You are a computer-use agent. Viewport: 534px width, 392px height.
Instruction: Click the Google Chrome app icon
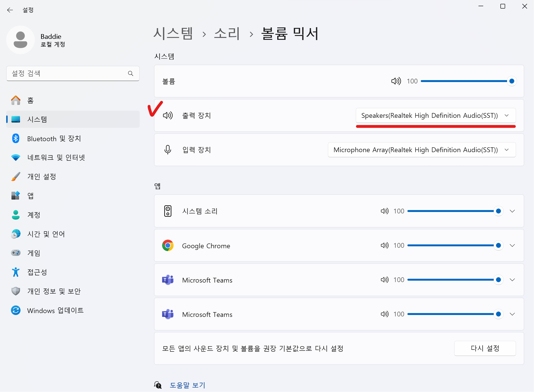[x=168, y=245]
